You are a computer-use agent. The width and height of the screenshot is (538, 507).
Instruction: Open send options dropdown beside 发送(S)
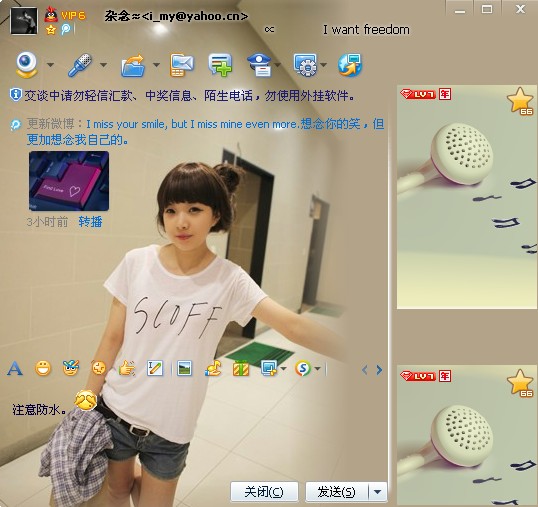tap(377, 492)
